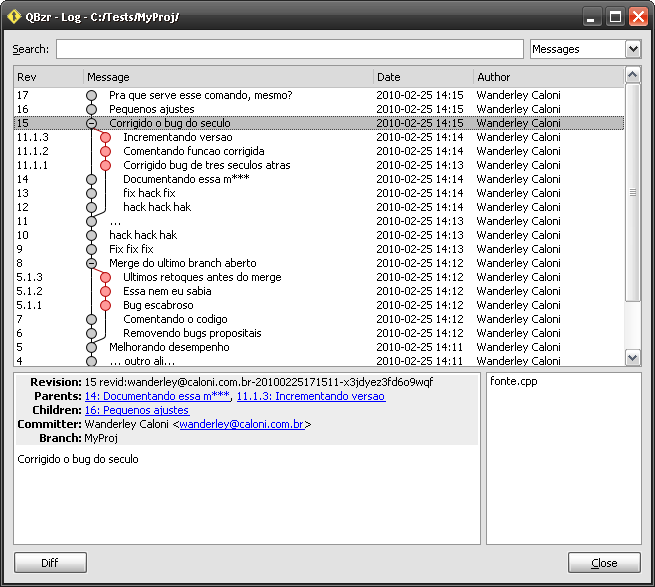Click the red node of revision 5.1.2
Viewport: 655px width, 587px height.
click(105, 291)
